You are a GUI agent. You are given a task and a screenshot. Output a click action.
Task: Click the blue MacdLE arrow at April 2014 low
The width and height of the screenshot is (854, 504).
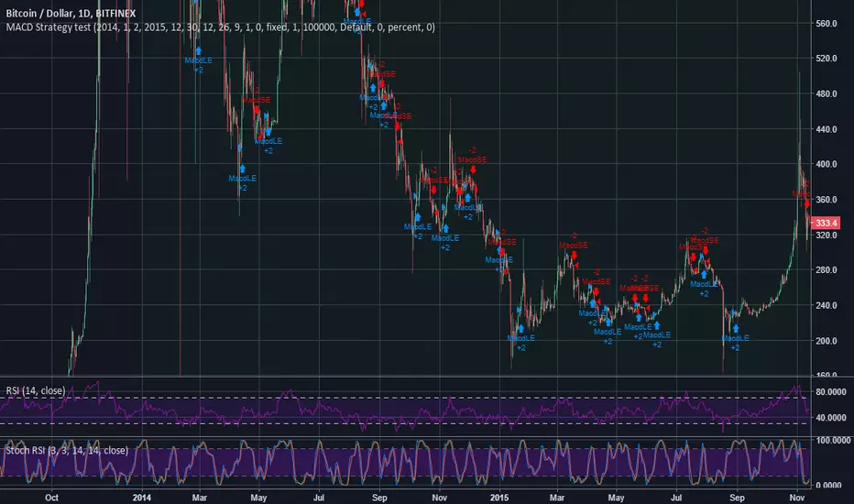coord(243,168)
